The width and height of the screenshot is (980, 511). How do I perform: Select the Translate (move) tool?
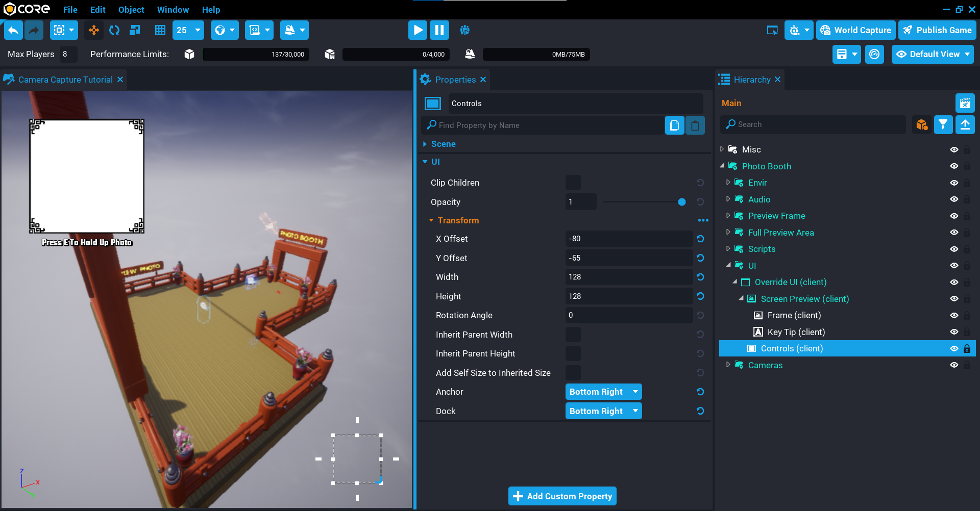tap(94, 31)
